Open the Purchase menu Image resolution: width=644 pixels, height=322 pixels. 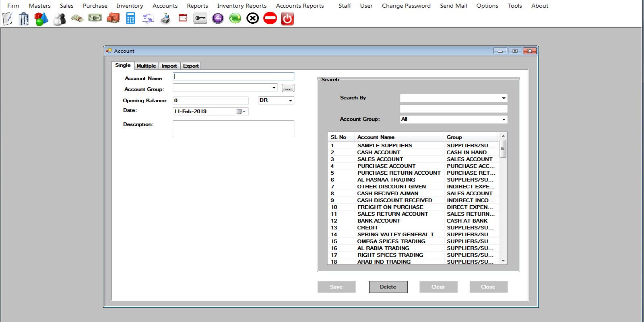[x=95, y=6]
